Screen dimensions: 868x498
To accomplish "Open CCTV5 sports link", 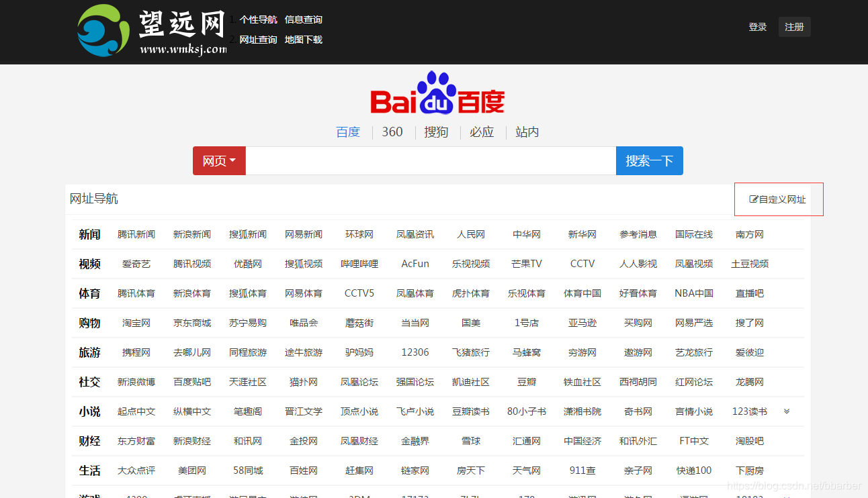I will 359,293.
